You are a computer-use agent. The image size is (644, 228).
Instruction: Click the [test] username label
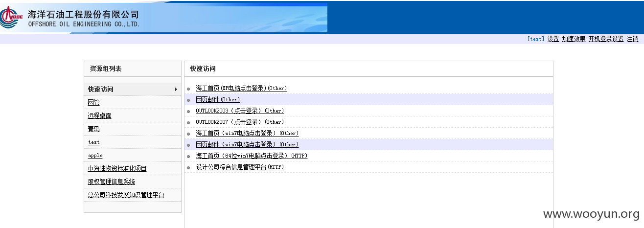click(536, 39)
